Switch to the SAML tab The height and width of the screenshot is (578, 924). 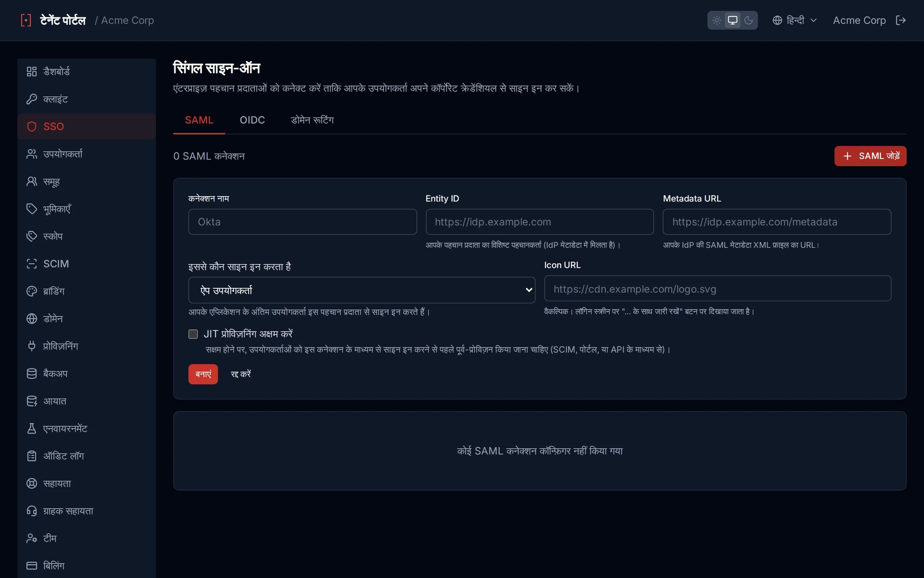click(199, 120)
